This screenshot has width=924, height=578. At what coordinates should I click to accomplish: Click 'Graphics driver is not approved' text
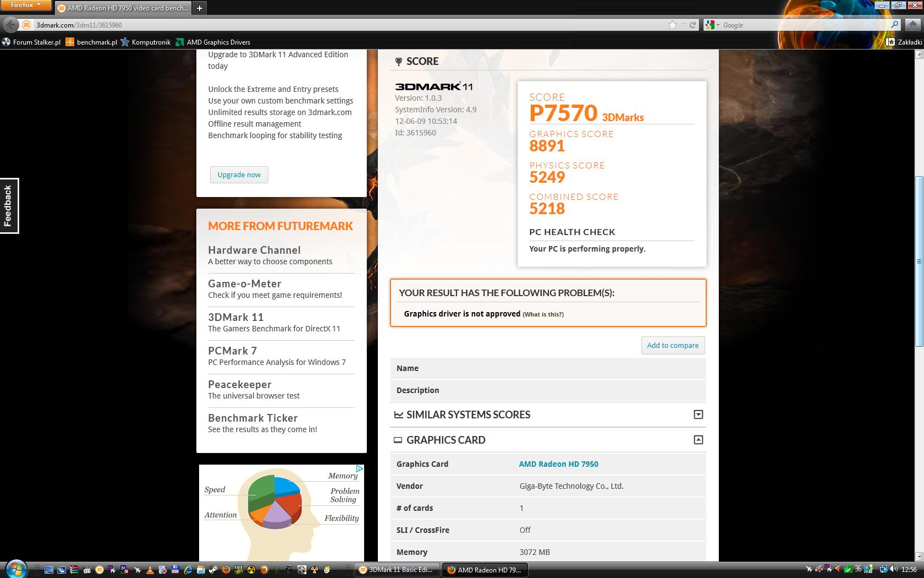click(462, 314)
